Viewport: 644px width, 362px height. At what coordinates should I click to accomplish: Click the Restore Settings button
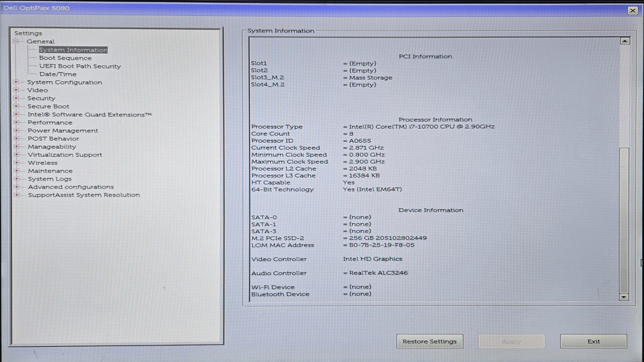pos(430,341)
